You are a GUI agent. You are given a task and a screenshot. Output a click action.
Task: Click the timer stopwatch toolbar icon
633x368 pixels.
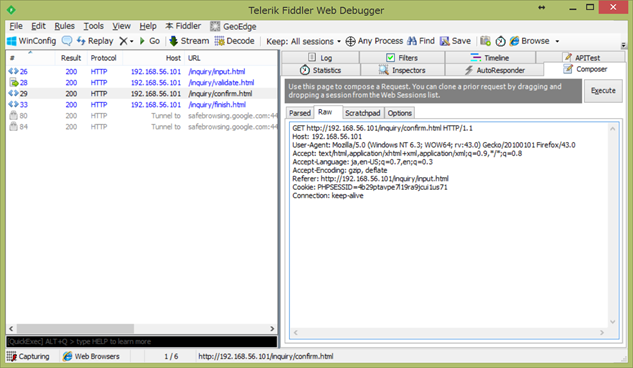coord(501,41)
